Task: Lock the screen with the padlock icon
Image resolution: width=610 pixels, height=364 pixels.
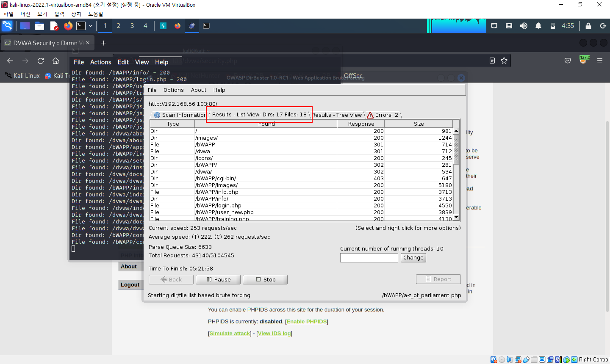Action: 588,26
